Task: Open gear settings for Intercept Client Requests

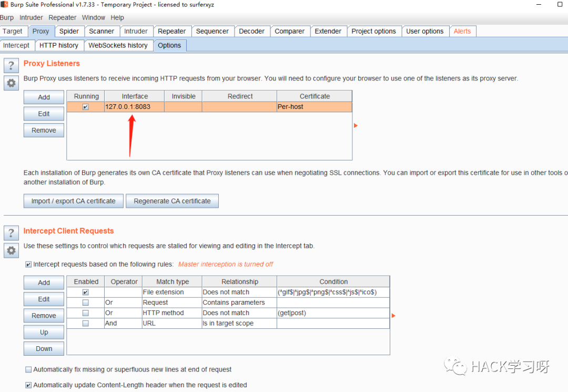Action: pyautogui.click(x=11, y=250)
